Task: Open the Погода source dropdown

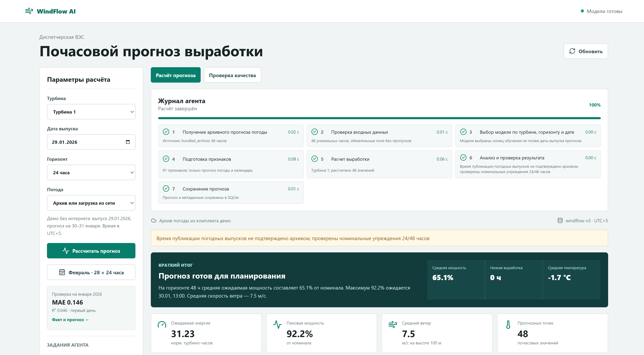Action: point(91,203)
